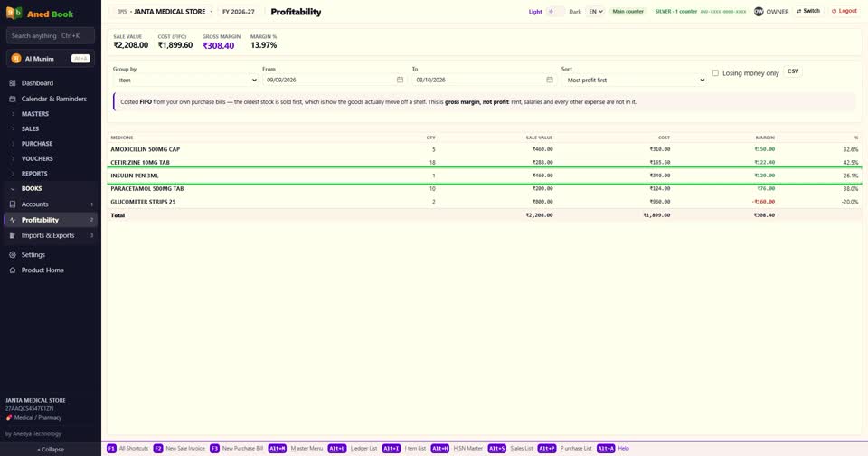Click the INSULIN PEN 3ML row
868x456 pixels.
485,176
